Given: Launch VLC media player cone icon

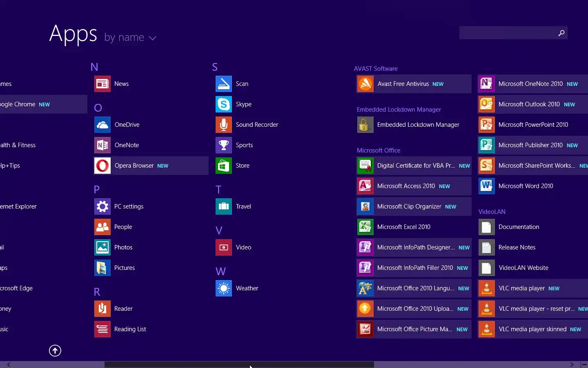Looking at the screenshot, I should pos(487,288).
